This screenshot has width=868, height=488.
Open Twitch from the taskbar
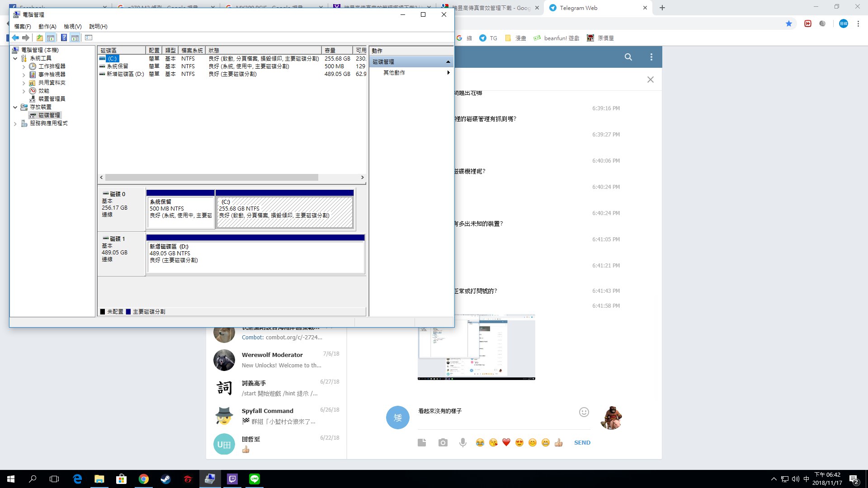tap(232, 479)
